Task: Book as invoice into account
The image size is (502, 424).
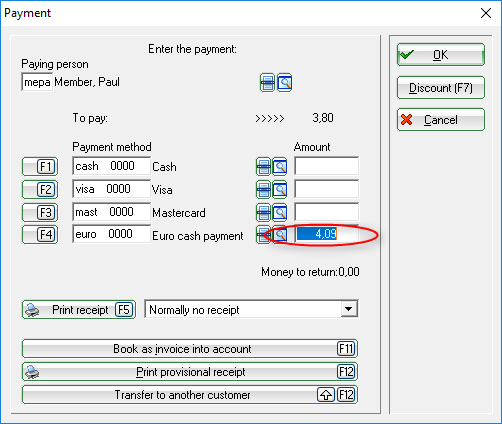Action: coord(190,349)
